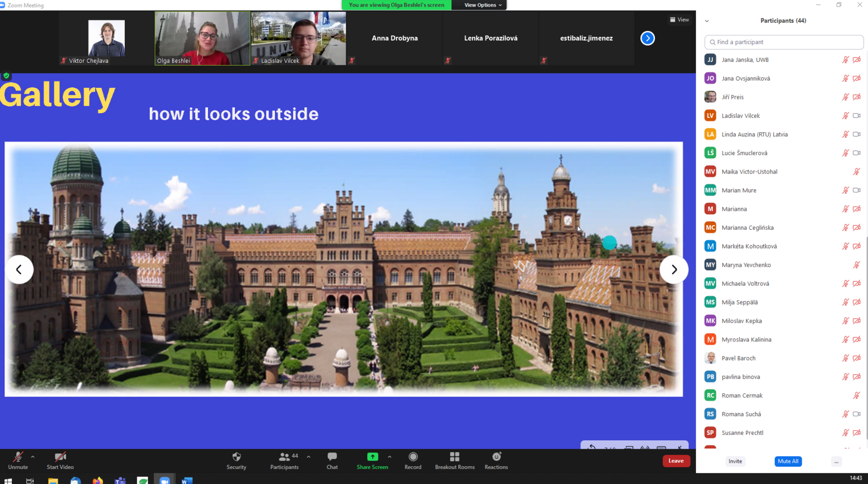Go to next gallery slide image
This screenshot has width=868, height=484.
[x=674, y=269]
